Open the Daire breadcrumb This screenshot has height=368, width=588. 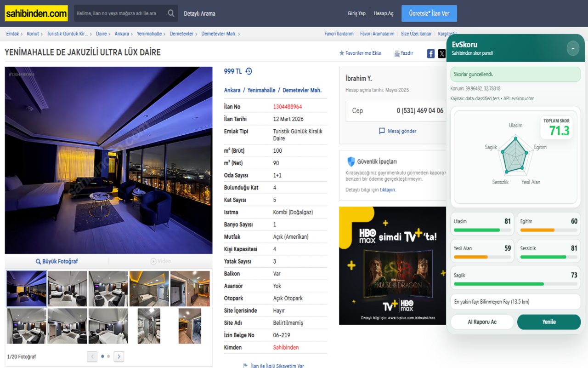[101, 34]
